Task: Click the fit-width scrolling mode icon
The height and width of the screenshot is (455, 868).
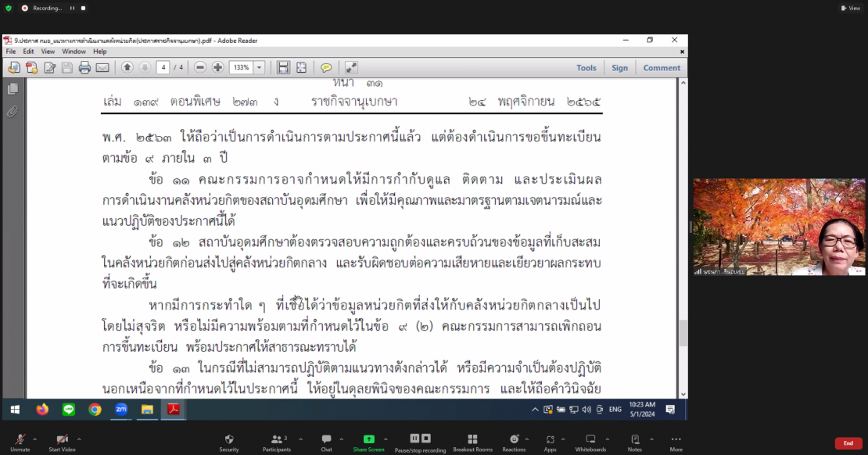Action: pyautogui.click(x=283, y=67)
